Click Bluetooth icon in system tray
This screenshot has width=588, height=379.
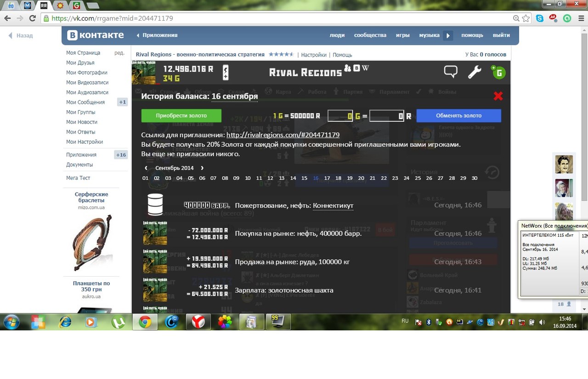(x=429, y=322)
